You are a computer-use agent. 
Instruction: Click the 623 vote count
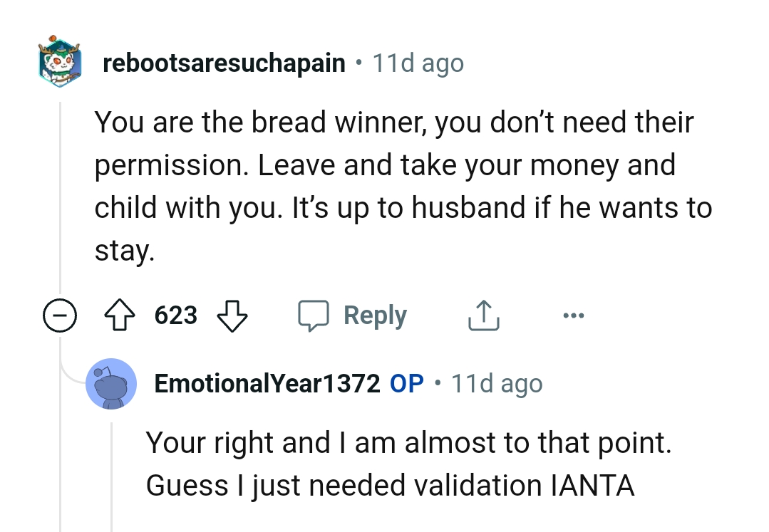coord(175,315)
